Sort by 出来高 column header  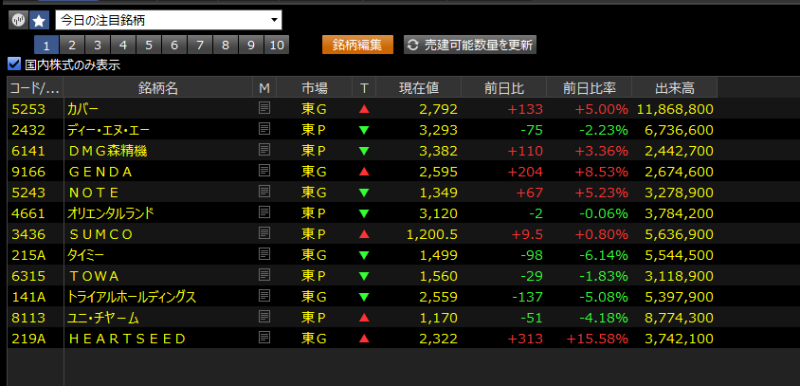click(674, 88)
